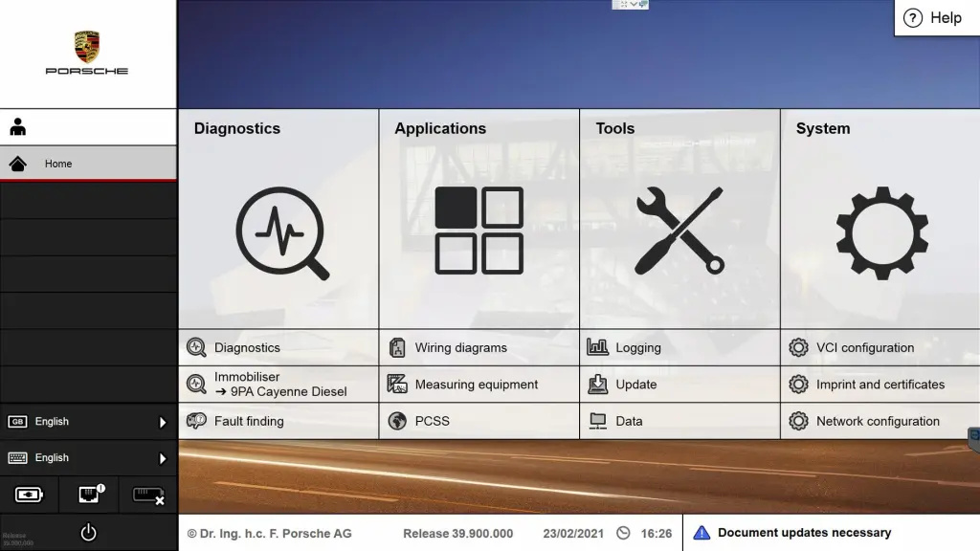Viewport: 980px width, 551px height.
Task: Open the System gear icon tile
Action: (x=880, y=232)
